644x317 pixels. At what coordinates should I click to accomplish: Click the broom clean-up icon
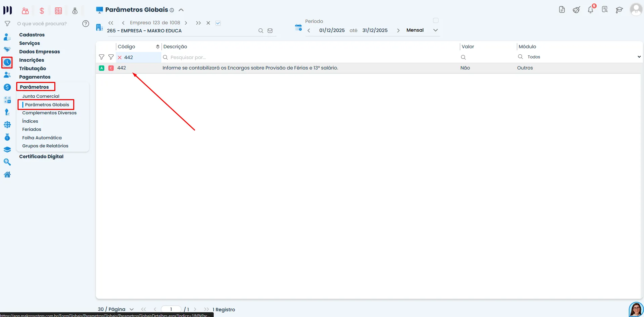coord(576,10)
